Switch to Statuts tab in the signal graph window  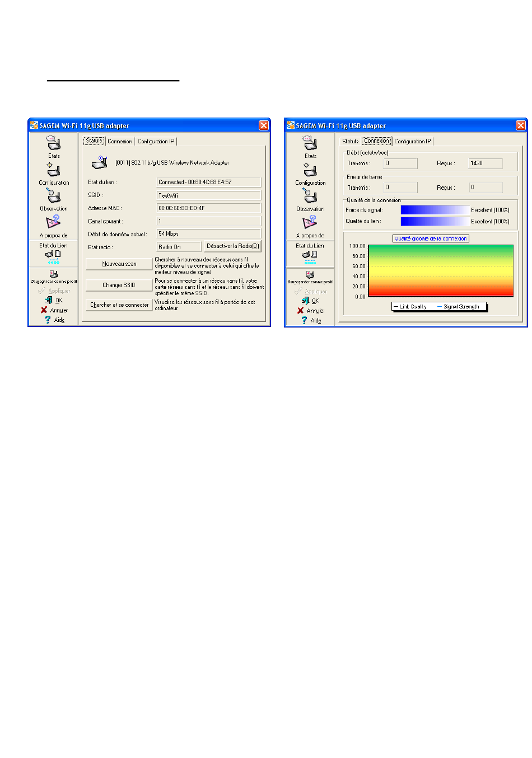(x=351, y=142)
